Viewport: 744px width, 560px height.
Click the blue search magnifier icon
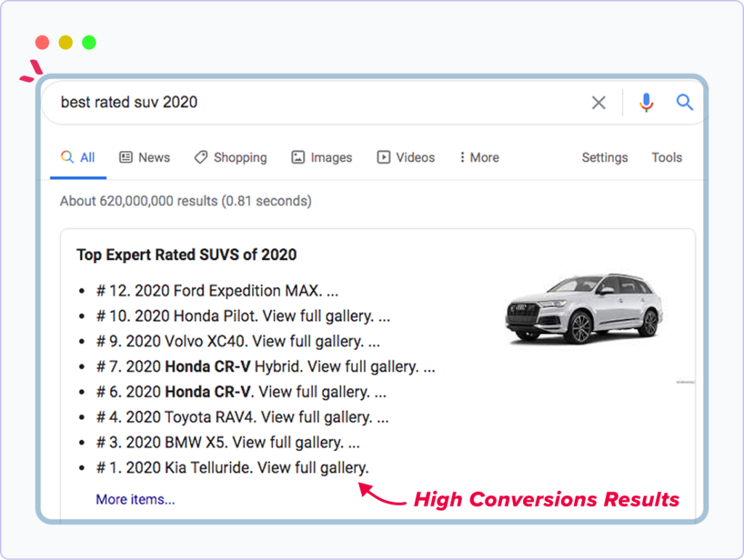(684, 102)
